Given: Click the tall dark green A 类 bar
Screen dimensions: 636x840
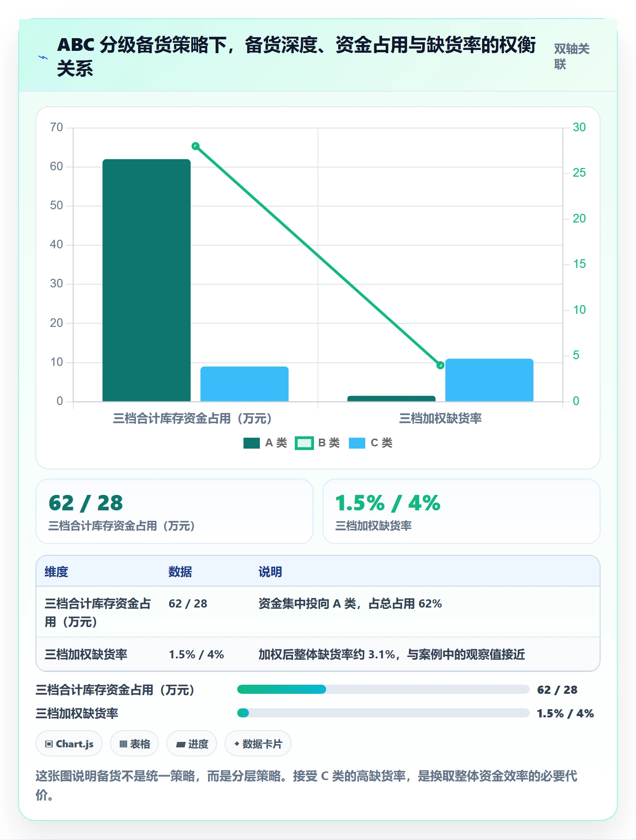Looking at the screenshot, I should point(146,280).
